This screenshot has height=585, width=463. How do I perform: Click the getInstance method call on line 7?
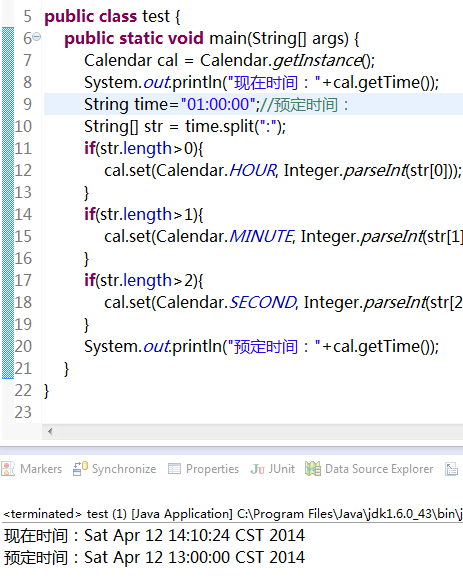tap(317, 60)
